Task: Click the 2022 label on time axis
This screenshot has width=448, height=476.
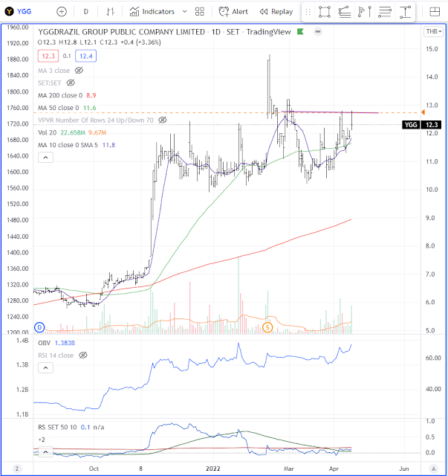Action: point(213,469)
